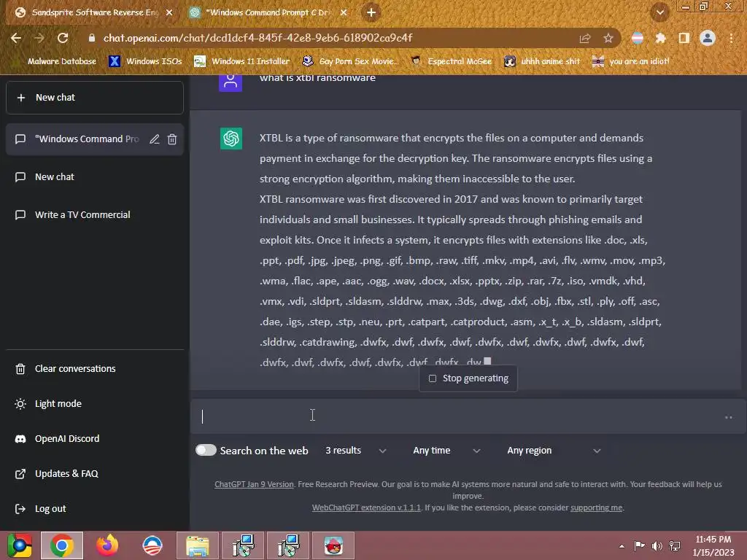747x560 pixels.
Task: Open the Any time dropdown
Action: 446,451
